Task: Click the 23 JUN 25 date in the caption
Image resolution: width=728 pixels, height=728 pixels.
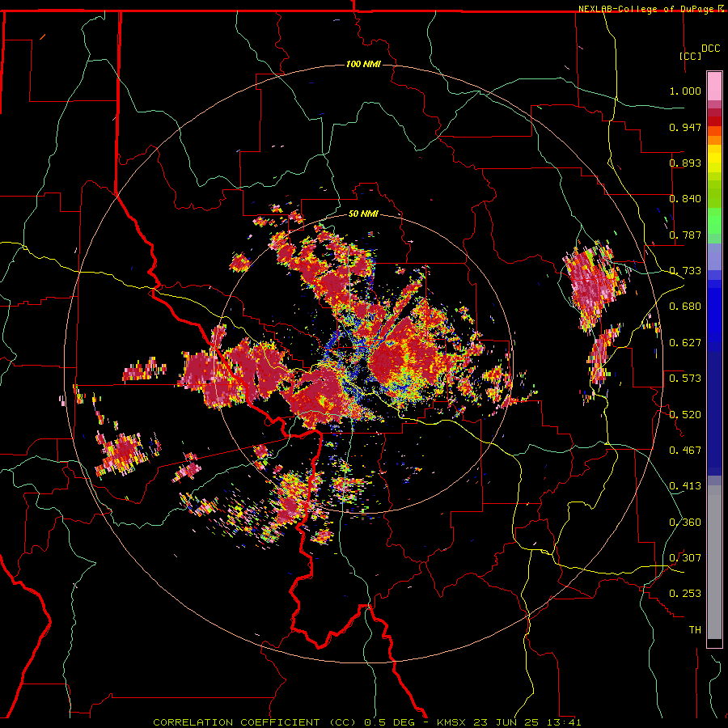Action: pyautogui.click(x=506, y=722)
